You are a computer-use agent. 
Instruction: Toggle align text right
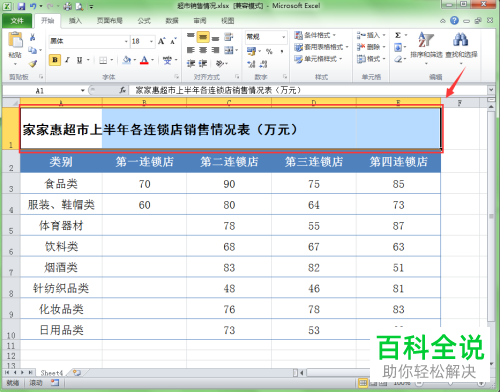pyautogui.click(x=216, y=50)
